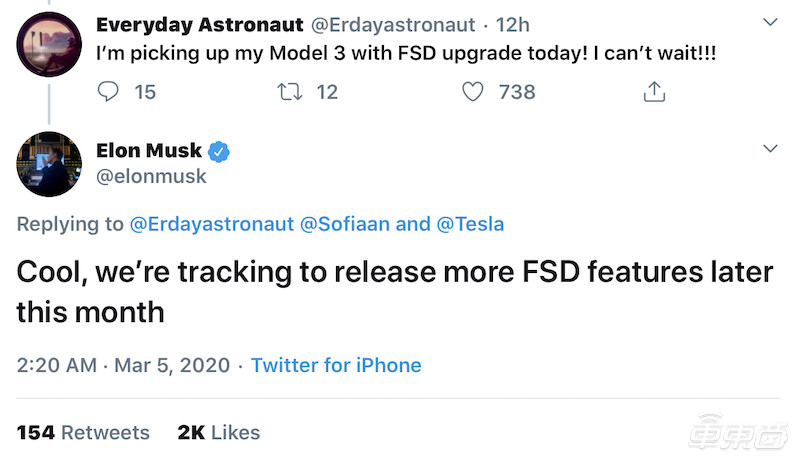800x463 pixels.
Task: Open the chevron menu on Elon's tweet
Action: [770, 149]
